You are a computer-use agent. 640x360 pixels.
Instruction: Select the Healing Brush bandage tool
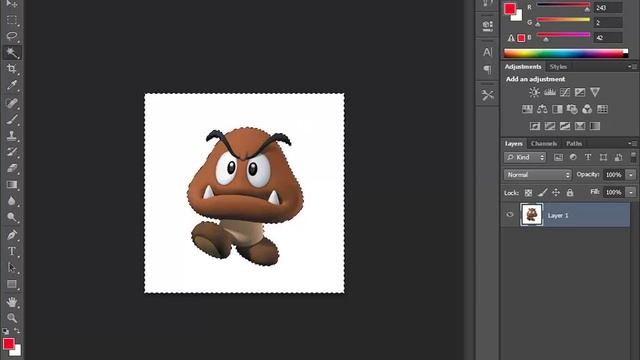coord(11,102)
